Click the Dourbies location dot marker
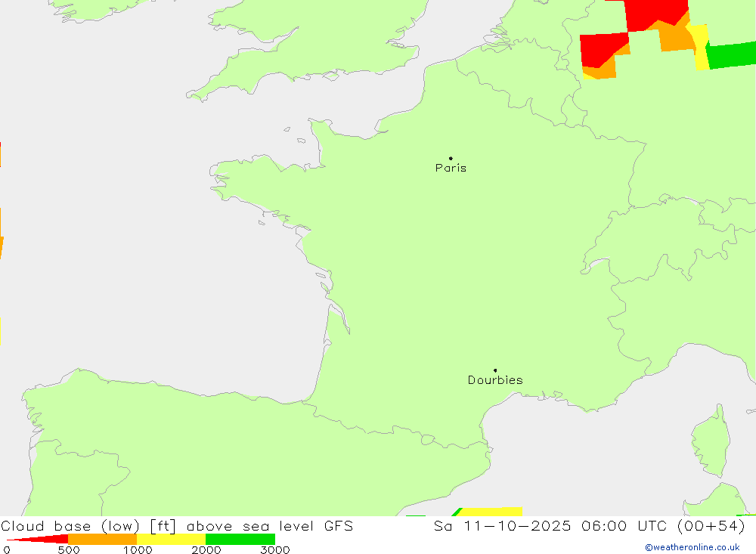The image size is (756, 554). tap(495, 370)
